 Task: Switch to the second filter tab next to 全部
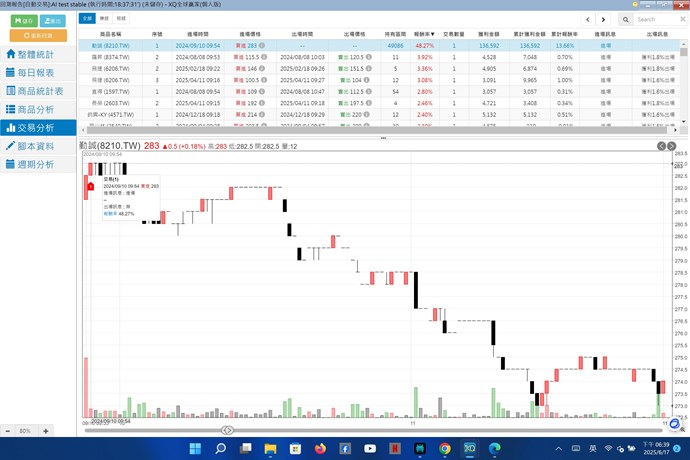pos(105,19)
